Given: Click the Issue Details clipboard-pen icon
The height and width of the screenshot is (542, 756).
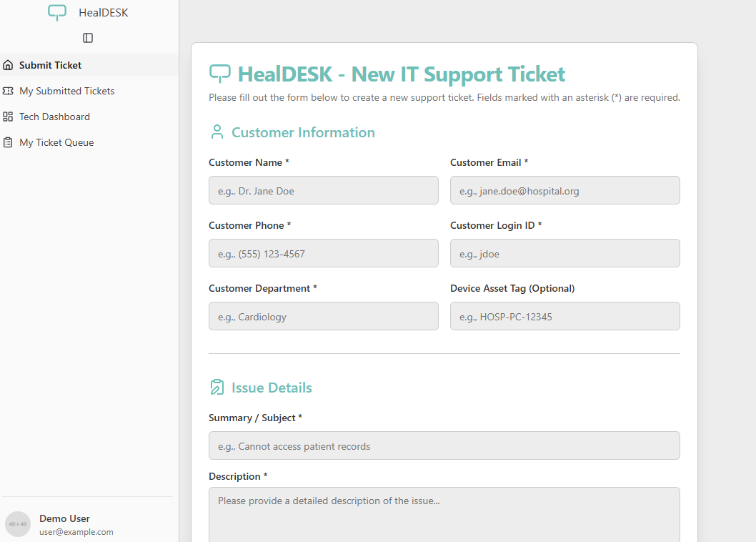Looking at the screenshot, I should (x=217, y=388).
